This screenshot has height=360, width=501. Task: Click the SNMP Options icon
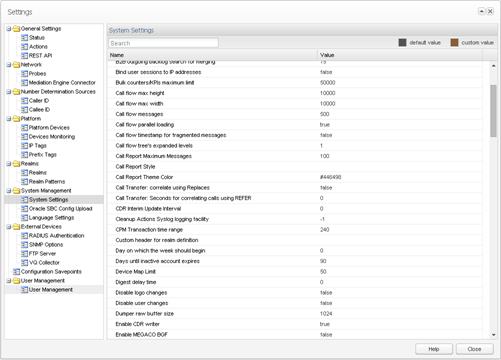[x=24, y=245]
